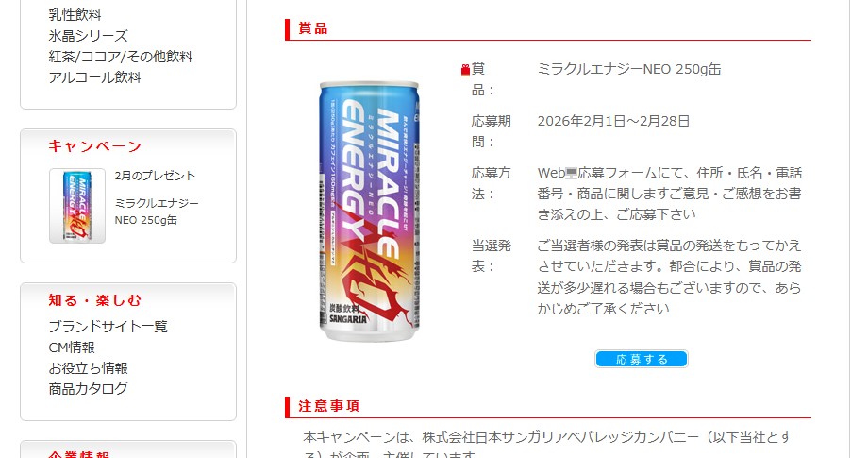Select 紅茶/ココア/その他飲料 link
Viewport: 868px width, 458px height.
120,57
